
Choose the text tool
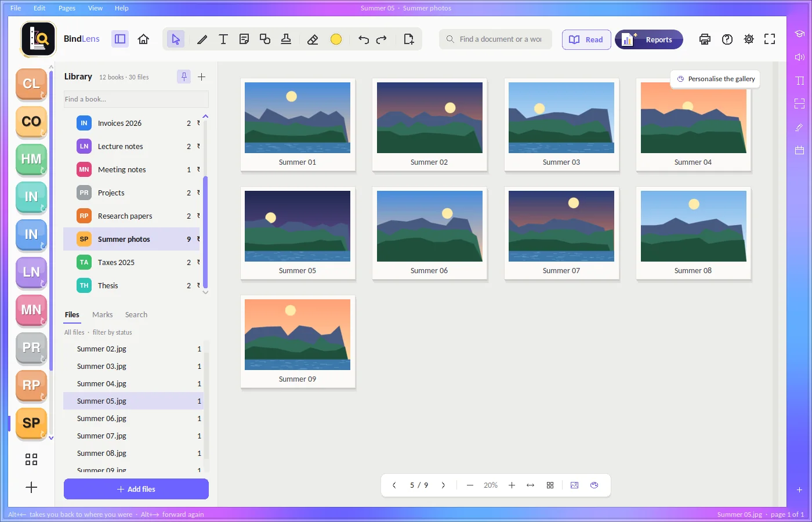point(223,39)
